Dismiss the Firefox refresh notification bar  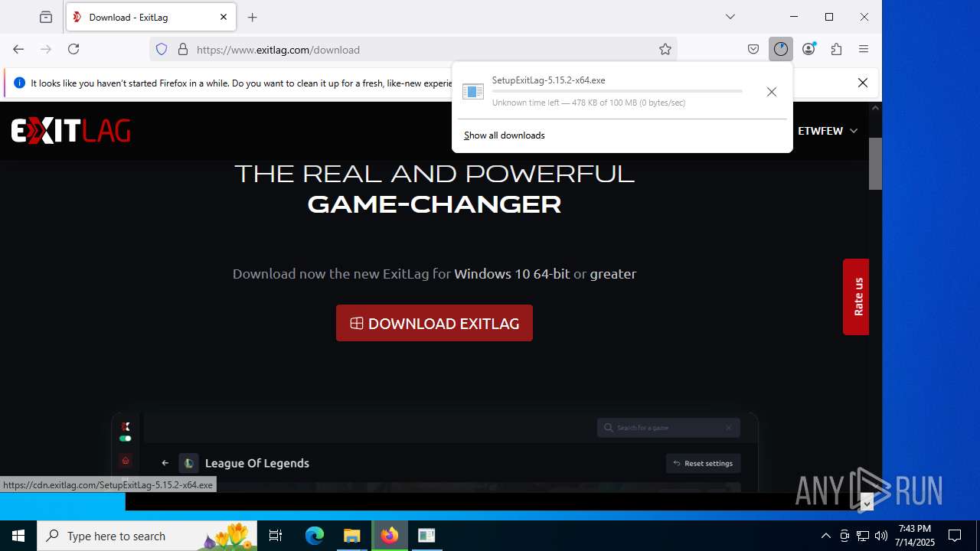pos(863,83)
